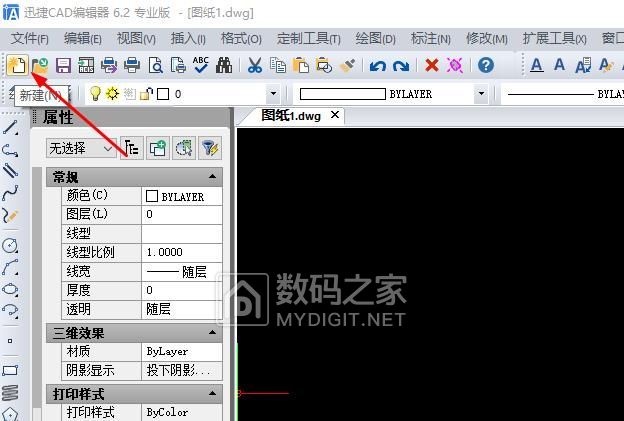Open print preview with the magnifier page icon
624x421 pixels.
click(155, 65)
